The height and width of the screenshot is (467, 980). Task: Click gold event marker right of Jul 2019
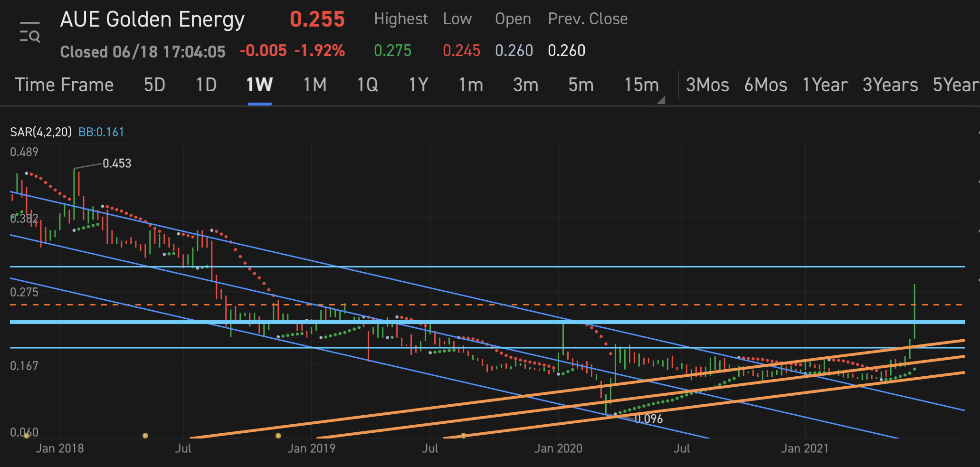click(463, 436)
